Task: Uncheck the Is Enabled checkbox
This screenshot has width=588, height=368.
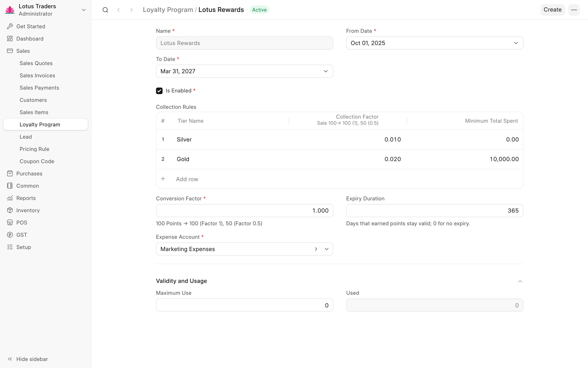Action: 159,91
